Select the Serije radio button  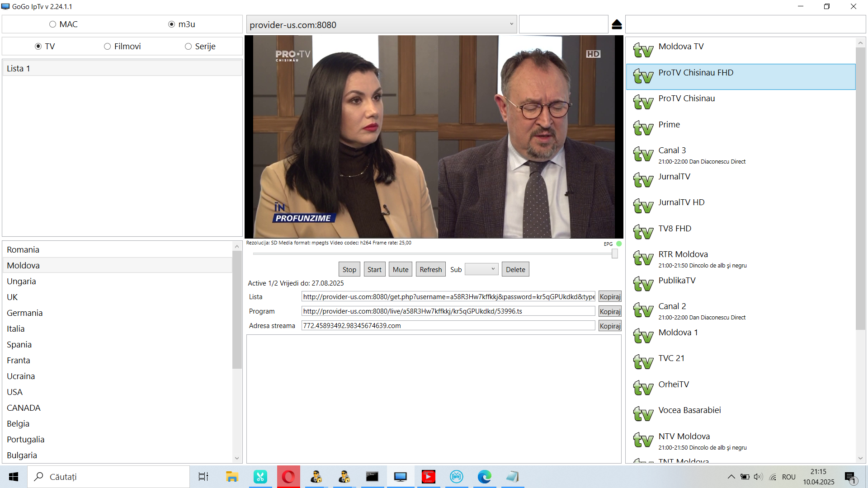pyautogui.click(x=188, y=47)
